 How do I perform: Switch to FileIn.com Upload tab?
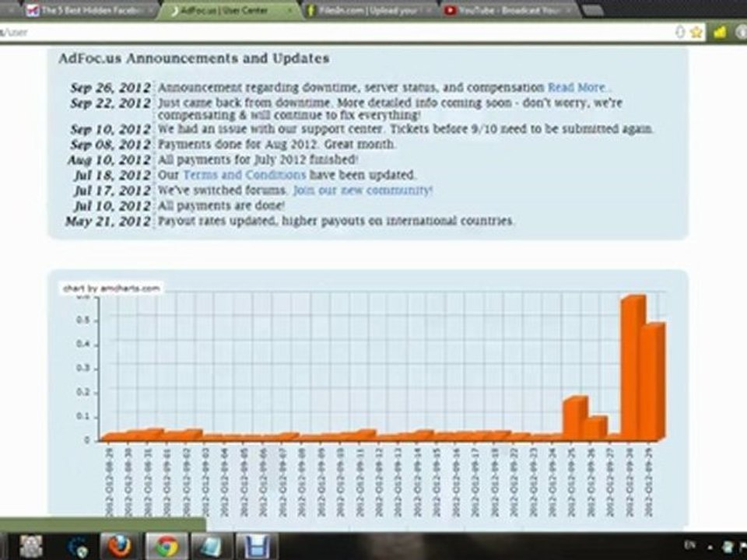click(369, 10)
